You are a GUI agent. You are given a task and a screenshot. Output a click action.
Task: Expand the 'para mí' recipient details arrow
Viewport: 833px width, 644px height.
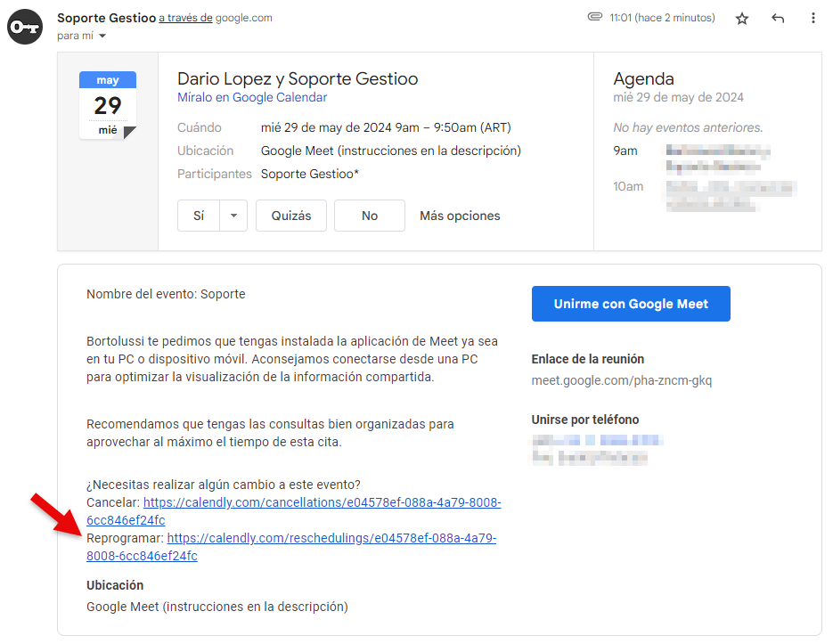point(102,36)
